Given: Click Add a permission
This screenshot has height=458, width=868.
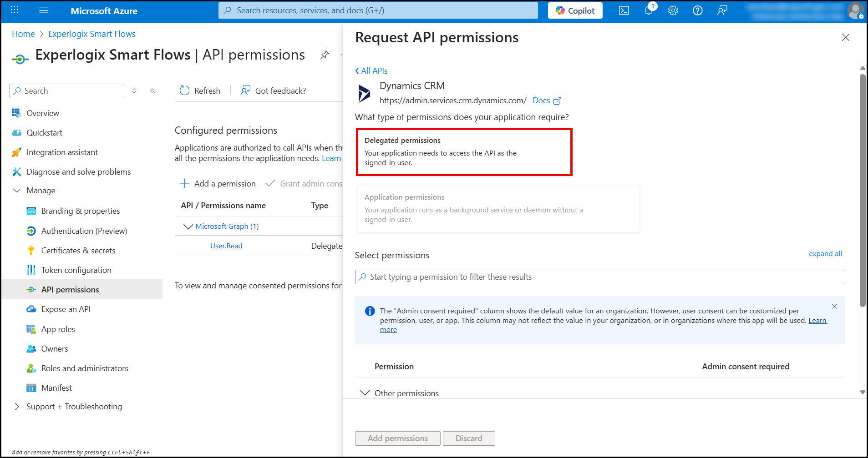Looking at the screenshot, I should point(218,183).
